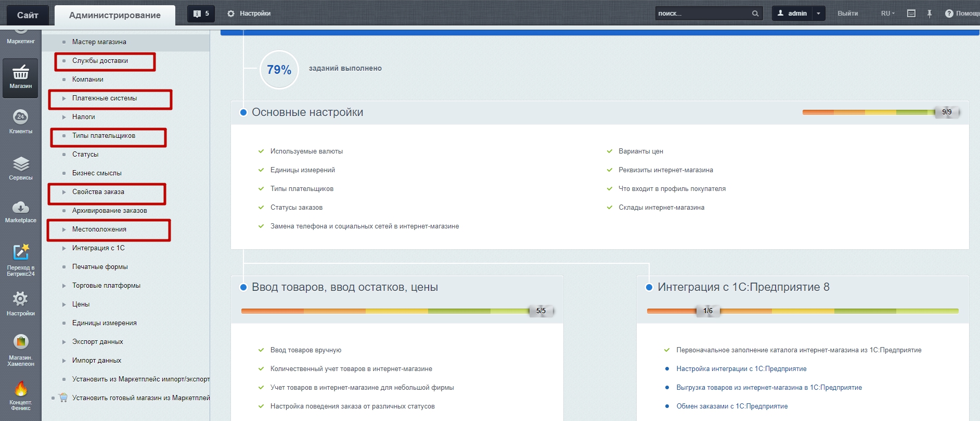Click Реквизиты интернет-магазина task
980x421 pixels.
pyautogui.click(x=665, y=170)
